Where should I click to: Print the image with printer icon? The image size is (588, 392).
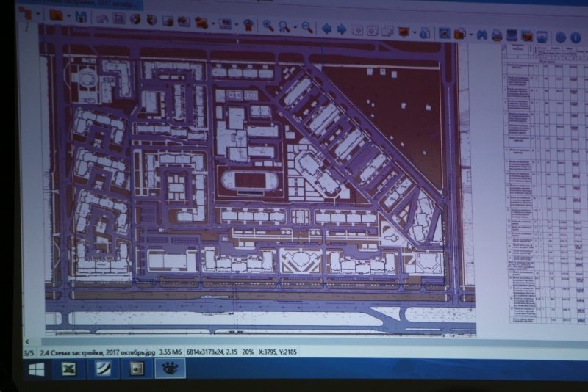497,35
